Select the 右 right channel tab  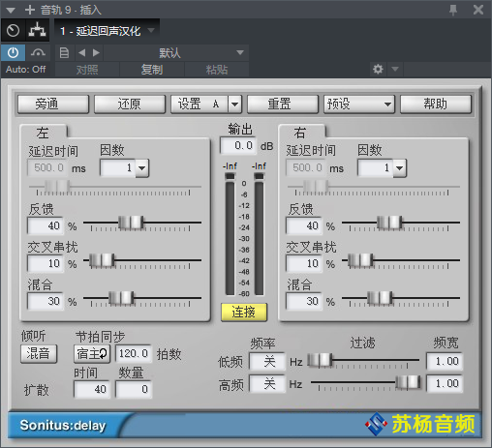(x=301, y=133)
